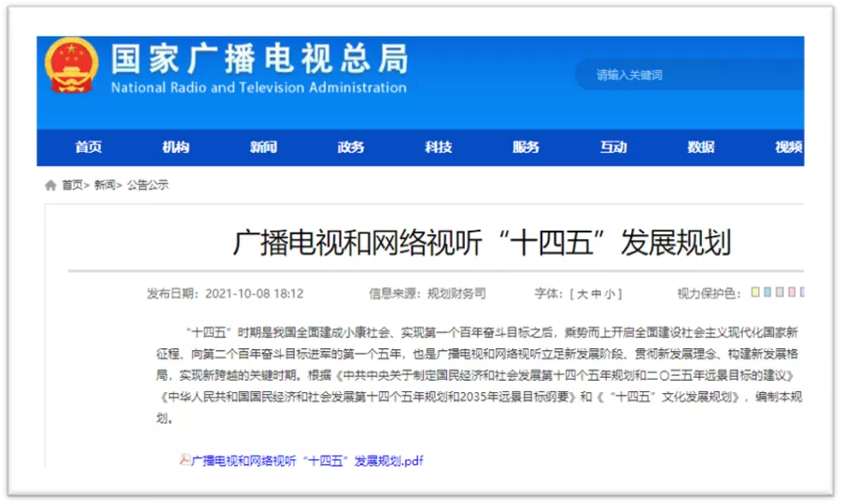This screenshot has height=504, width=842.
Task: Click the national emblem logo
Action: 72,65
